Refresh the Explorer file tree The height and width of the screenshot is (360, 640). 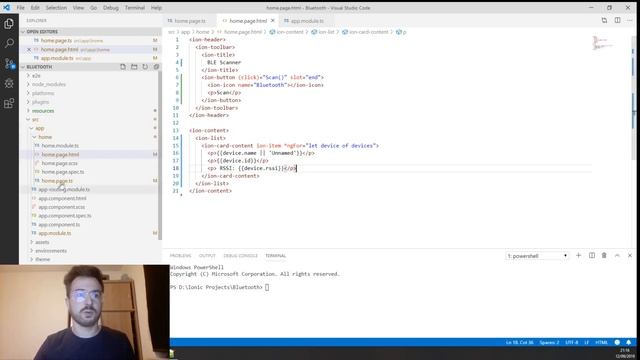pos(145,67)
